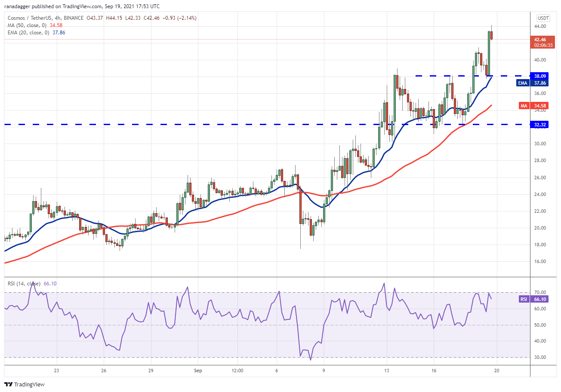Image resolution: width=561 pixels, height=392 pixels.
Task: Click the USDT currency label box
Action: tap(543, 18)
